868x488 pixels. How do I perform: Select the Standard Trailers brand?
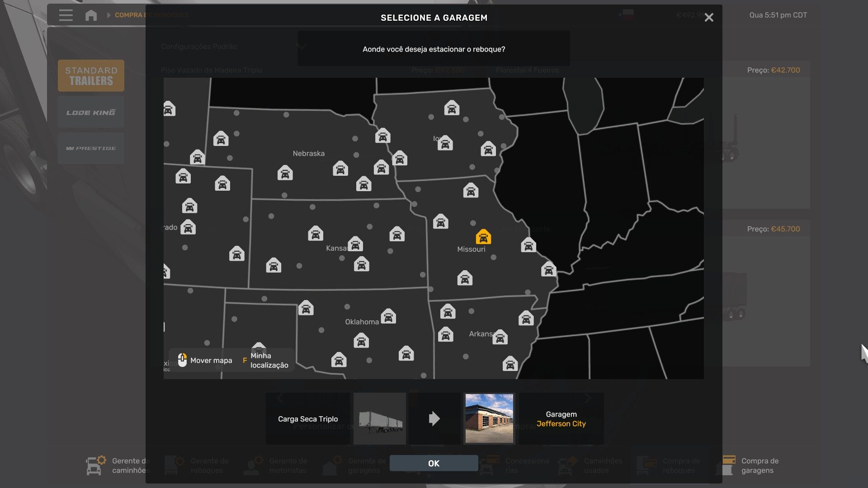(91, 76)
